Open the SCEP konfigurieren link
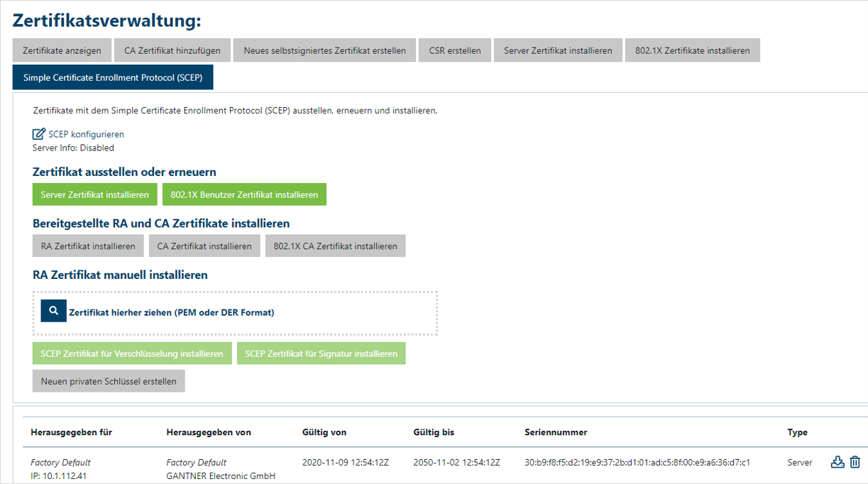Screen dimensions: 868x484 tap(86, 134)
